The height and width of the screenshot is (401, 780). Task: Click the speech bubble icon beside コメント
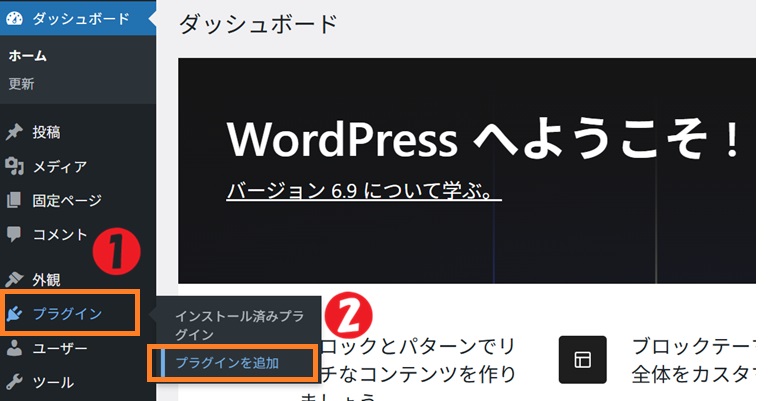[x=14, y=234]
